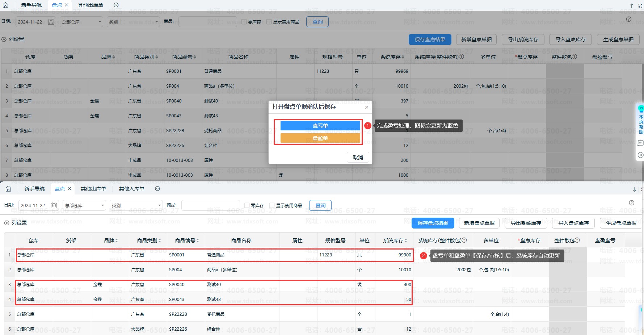Click the down-arrow icon at tab bar's right end

coord(634,189)
